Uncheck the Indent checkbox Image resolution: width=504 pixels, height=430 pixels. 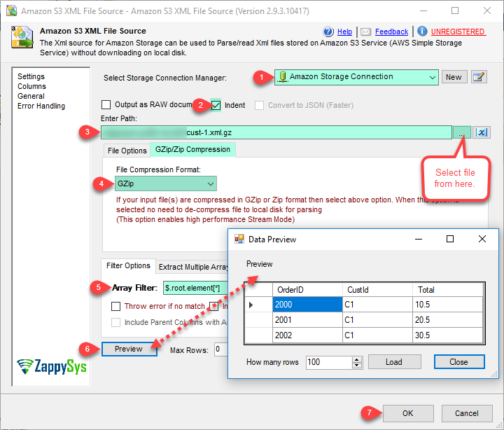point(216,105)
